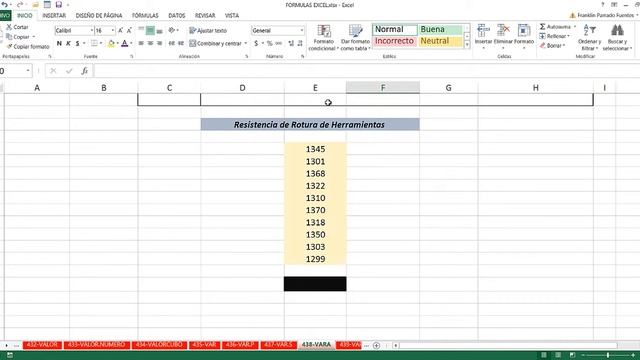Click Combinar y centrar button
The image size is (640, 360).
(x=216, y=43)
